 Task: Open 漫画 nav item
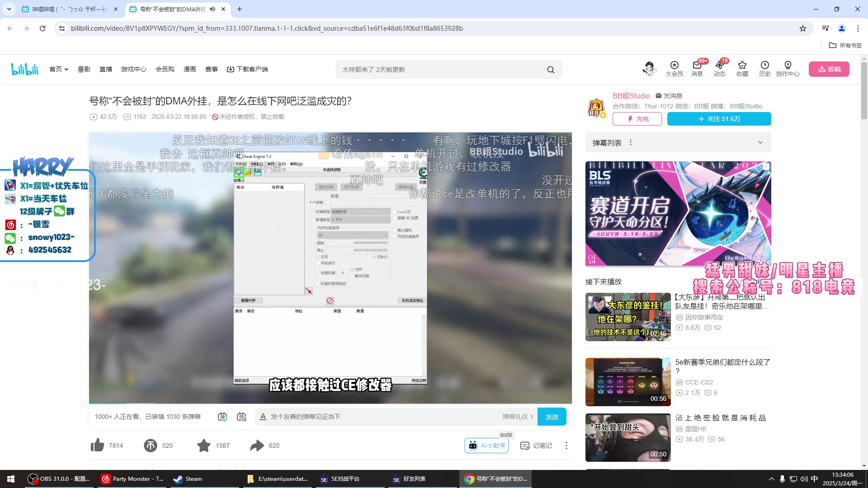pyautogui.click(x=190, y=69)
